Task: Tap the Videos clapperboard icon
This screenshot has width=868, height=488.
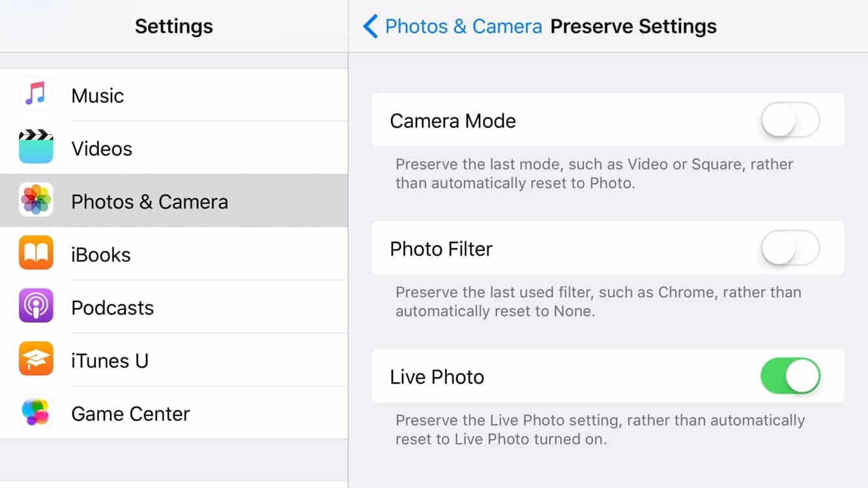Action: pos(36,147)
